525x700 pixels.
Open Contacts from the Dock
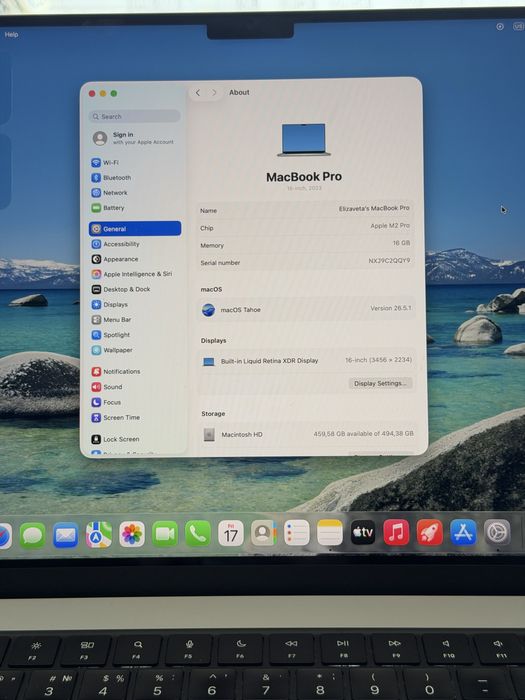pyautogui.click(x=264, y=533)
